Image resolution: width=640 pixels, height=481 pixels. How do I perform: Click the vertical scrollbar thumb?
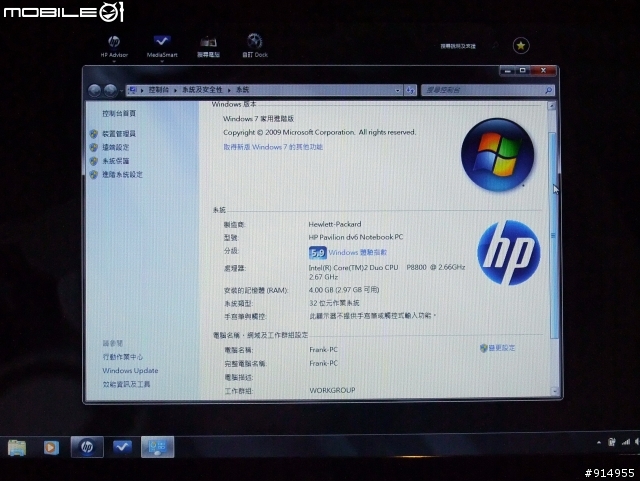point(553,235)
